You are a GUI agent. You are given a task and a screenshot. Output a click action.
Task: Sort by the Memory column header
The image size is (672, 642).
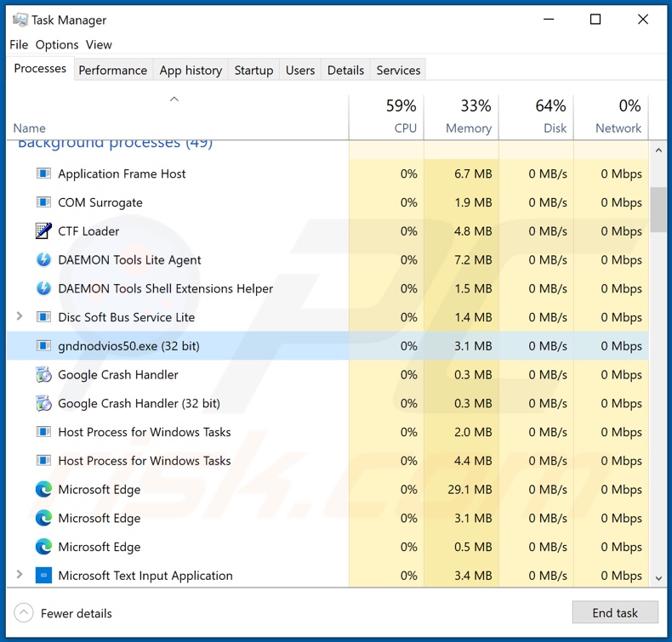[461, 117]
